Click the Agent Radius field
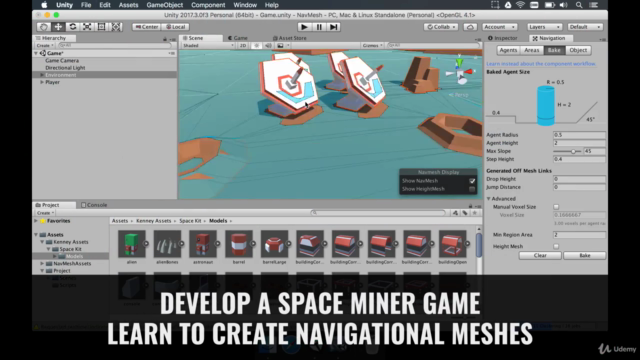640x360 pixels. 579,135
